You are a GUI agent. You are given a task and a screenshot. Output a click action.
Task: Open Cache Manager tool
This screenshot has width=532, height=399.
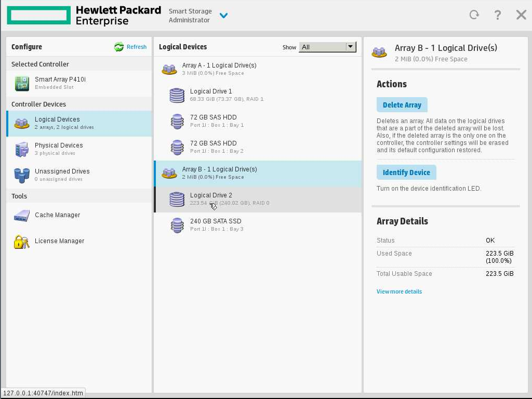(79, 215)
